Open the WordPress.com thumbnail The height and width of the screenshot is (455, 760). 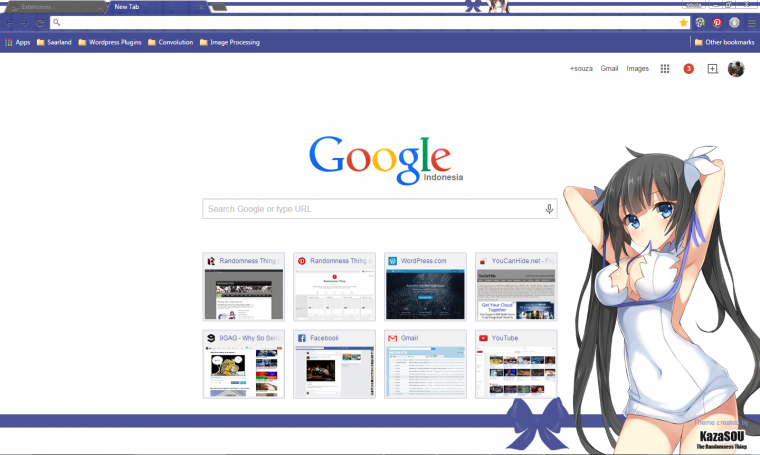tap(425, 287)
